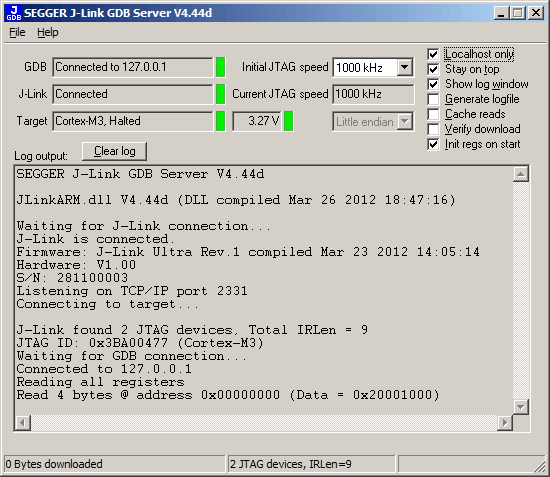Click the "J-Link is connected." log line
The width and height of the screenshot is (550, 477).
[95, 239]
